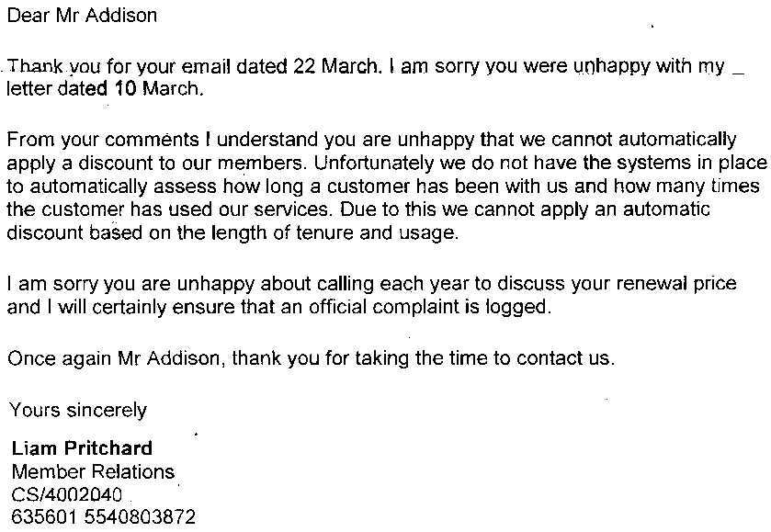
Task: Click the 'Yours sincerely' closing
Action: (78, 411)
